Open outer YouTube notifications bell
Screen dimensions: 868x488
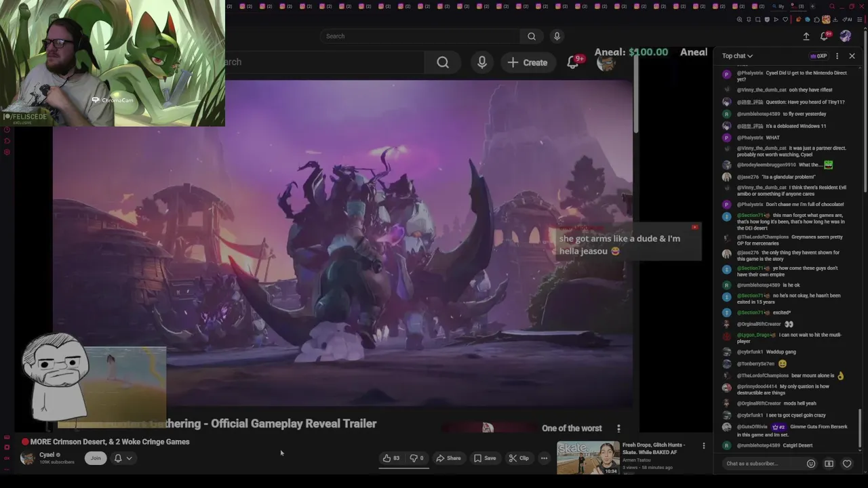825,36
